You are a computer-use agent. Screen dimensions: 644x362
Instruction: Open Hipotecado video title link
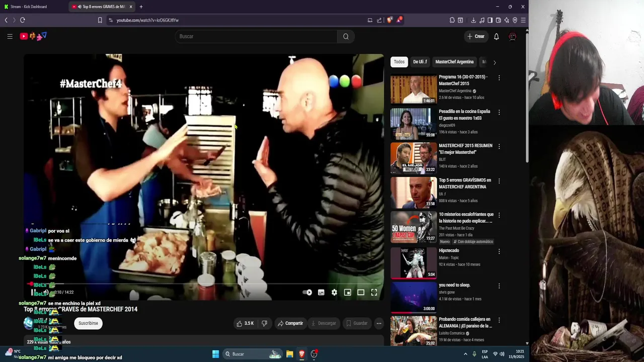coord(449,250)
